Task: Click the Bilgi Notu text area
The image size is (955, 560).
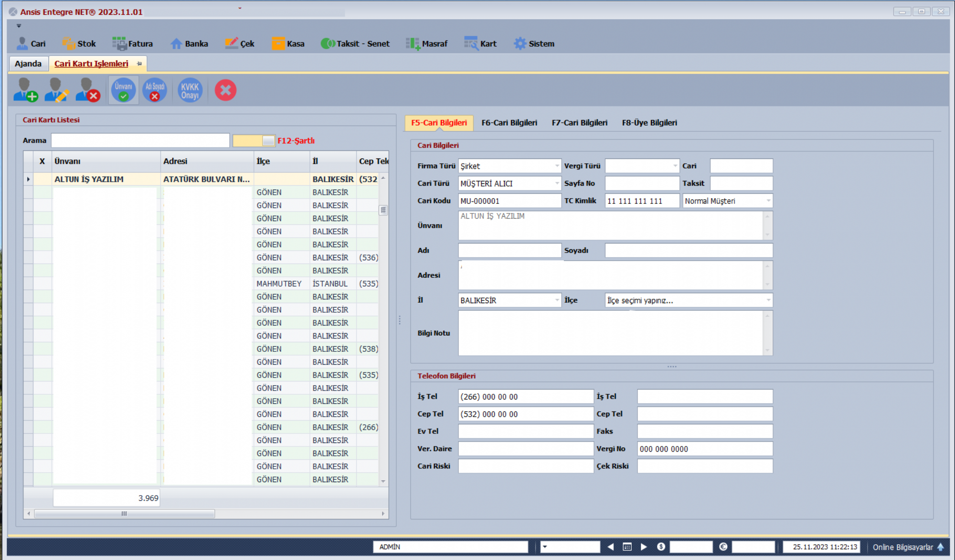Action: tap(611, 333)
